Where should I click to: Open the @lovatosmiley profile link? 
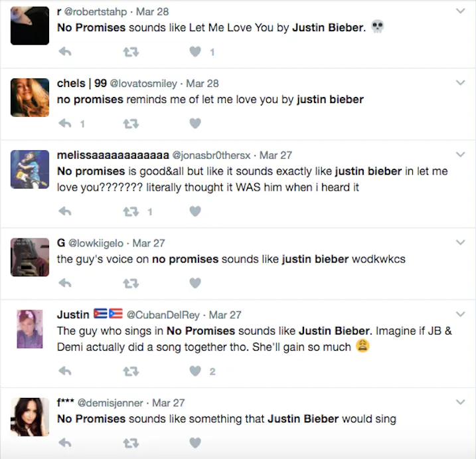click(143, 84)
